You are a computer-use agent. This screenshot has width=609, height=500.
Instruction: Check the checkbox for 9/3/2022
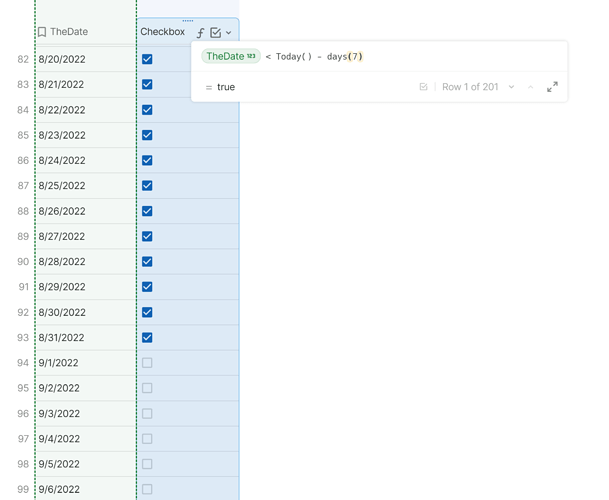[147, 413]
